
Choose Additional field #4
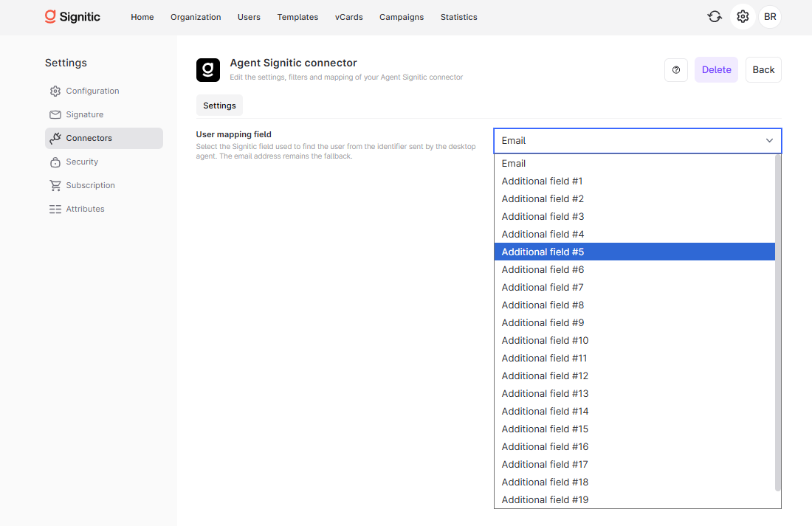(x=634, y=234)
